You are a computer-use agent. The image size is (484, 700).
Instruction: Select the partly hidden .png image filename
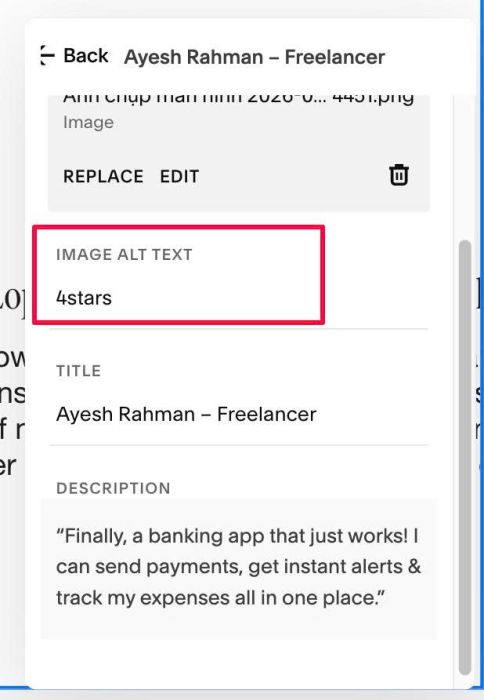click(x=238, y=99)
